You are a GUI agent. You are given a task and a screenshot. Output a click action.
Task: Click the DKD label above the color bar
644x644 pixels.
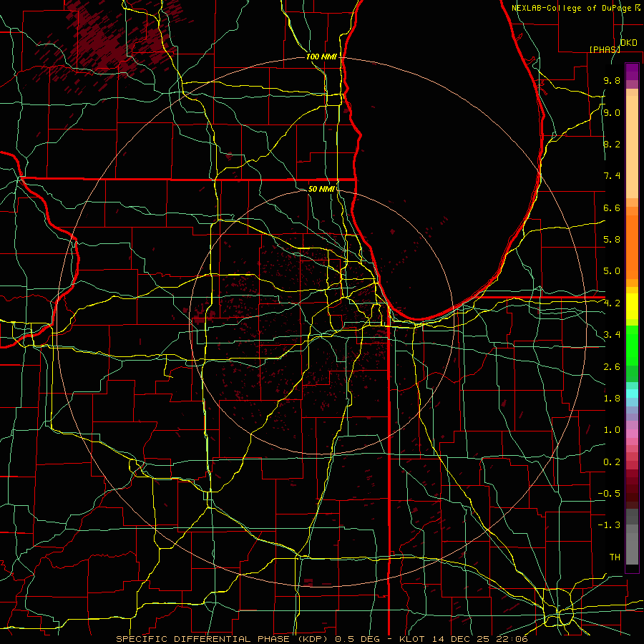(628, 43)
